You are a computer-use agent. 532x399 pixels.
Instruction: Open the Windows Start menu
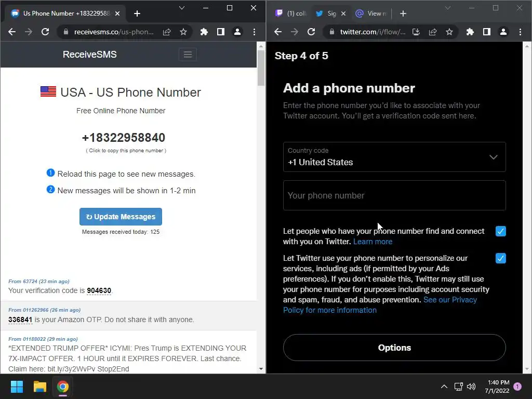[x=17, y=387]
